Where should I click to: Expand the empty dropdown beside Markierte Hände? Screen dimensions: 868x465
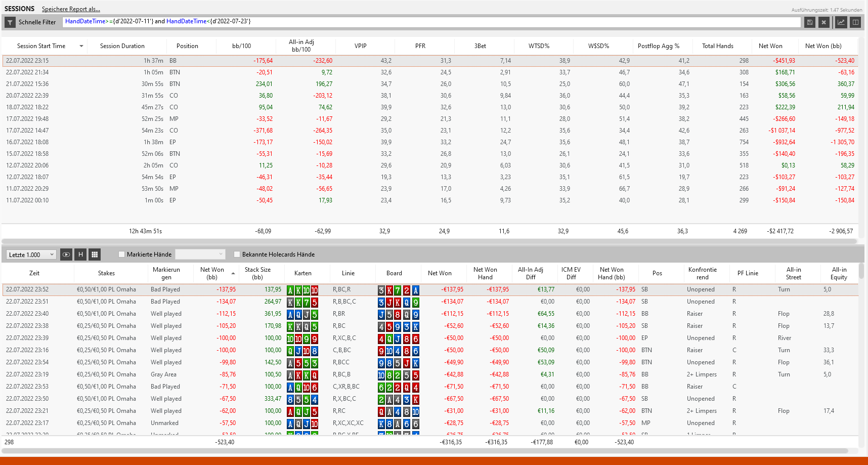click(200, 255)
